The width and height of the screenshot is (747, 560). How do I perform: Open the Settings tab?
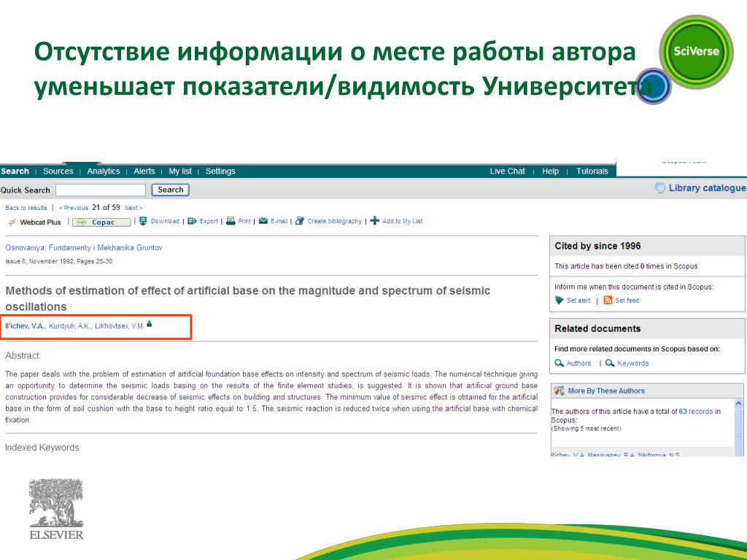click(x=220, y=171)
